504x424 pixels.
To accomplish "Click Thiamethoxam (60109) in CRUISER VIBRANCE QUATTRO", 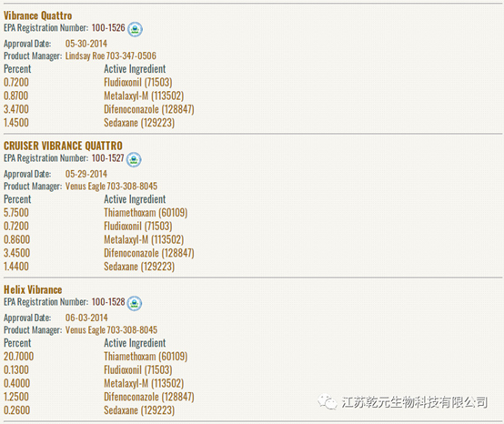I will (146, 213).
